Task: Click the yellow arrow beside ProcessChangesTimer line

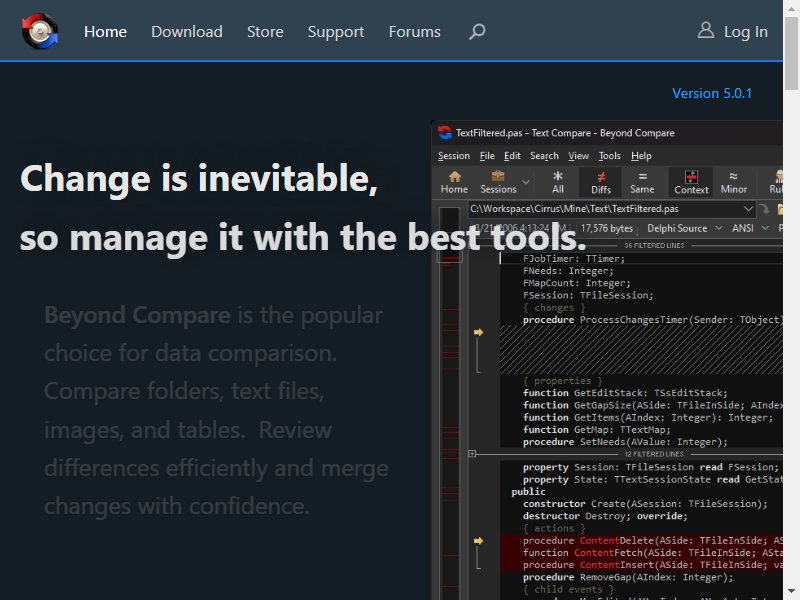Action: (478, 332)
